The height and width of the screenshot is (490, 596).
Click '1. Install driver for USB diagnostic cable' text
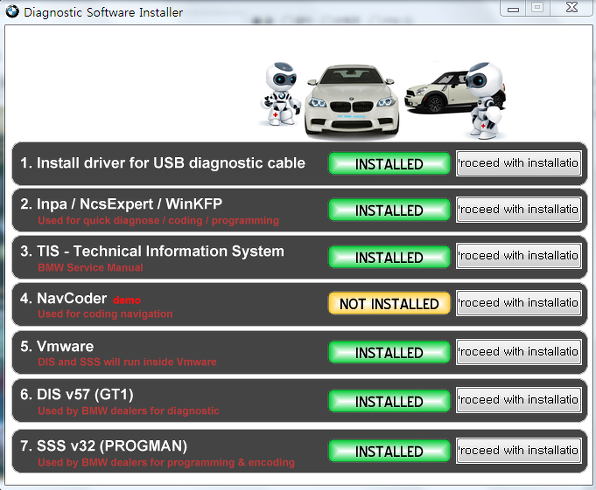[163, 163]
